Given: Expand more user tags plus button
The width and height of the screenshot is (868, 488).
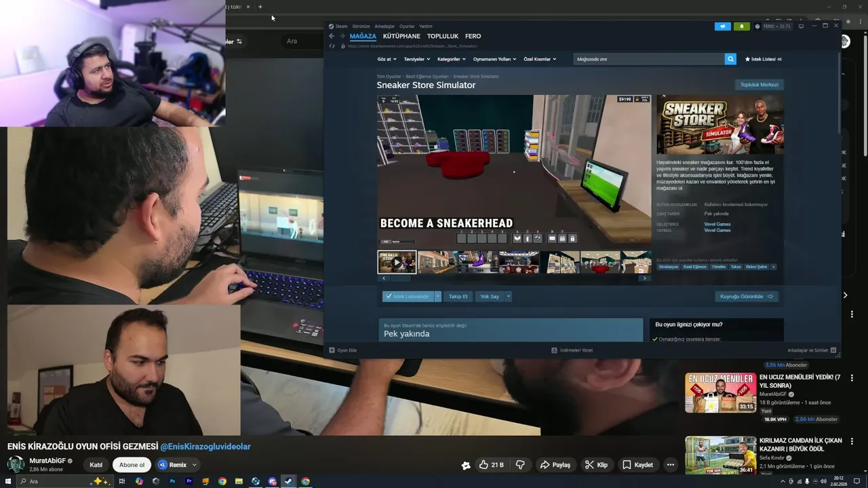Looking at the screenshot, I should [x=773, y=267].
